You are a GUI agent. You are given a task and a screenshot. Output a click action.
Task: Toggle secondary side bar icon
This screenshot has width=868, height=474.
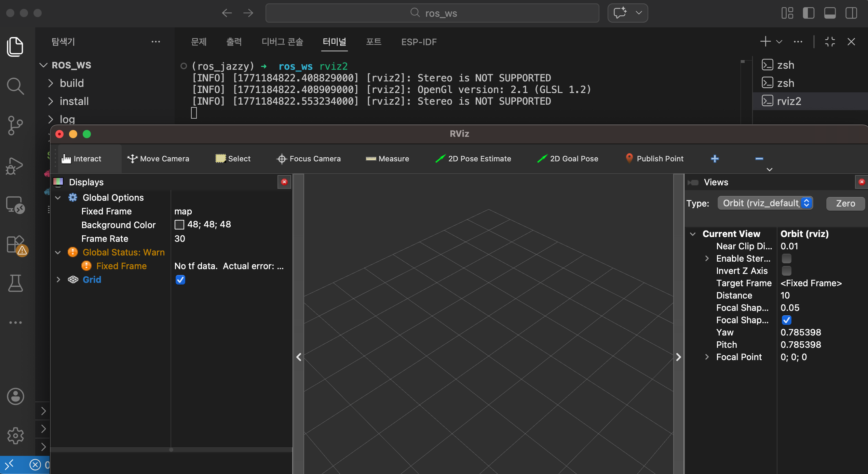[851, 13]
